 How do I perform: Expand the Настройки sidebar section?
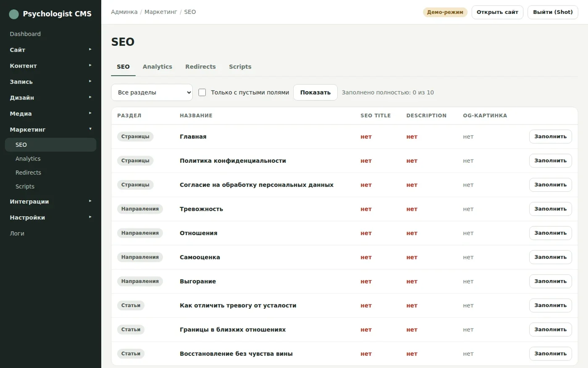click(50, 217)
